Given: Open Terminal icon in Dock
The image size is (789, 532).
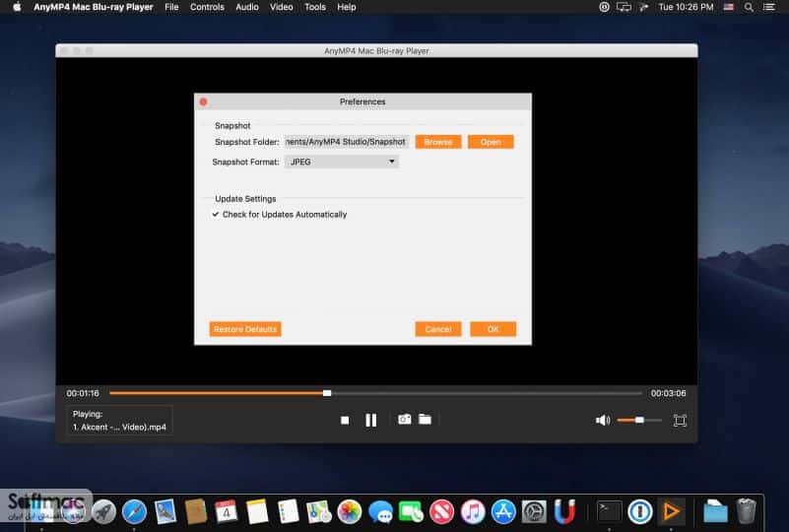Looking at the screenshot, I should click(610, 512).
